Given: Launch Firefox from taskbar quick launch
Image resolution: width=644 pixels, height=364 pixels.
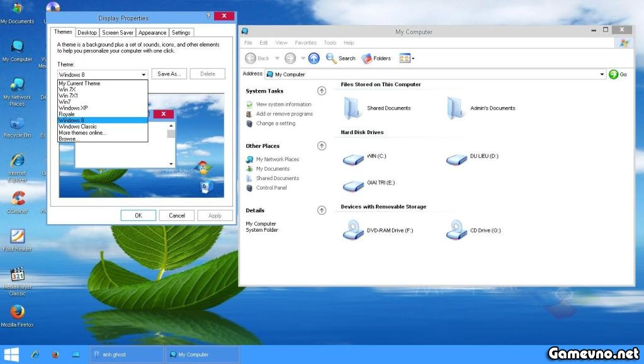Looking at the screenshot, I should click(x=55, y=355).
